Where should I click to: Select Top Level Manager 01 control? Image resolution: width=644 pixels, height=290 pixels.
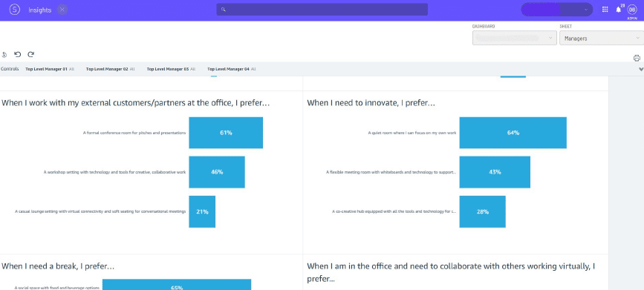tap(50, 69)
